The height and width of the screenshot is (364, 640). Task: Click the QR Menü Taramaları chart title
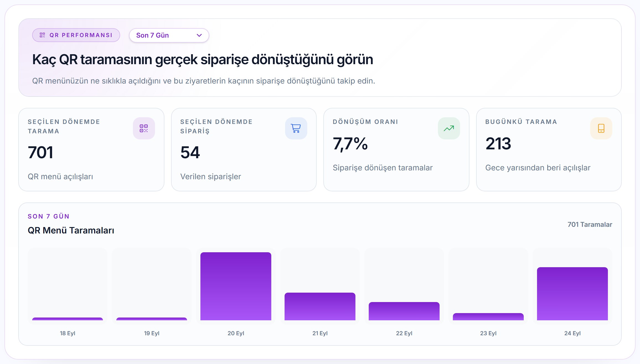tap(71, 230)
